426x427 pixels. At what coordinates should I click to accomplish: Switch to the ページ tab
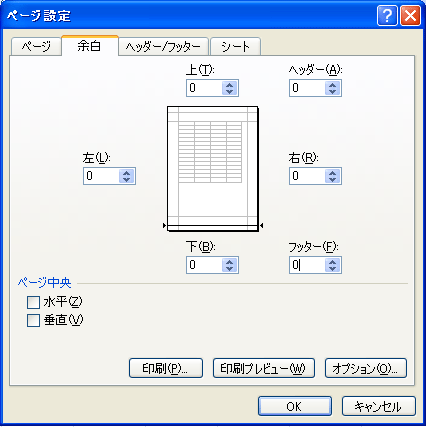[36, 46]
